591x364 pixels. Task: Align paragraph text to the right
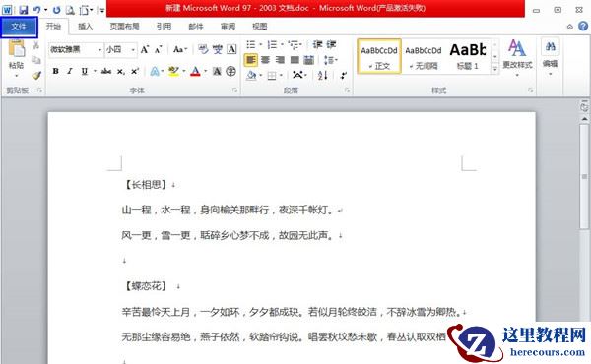pos(280,60)
